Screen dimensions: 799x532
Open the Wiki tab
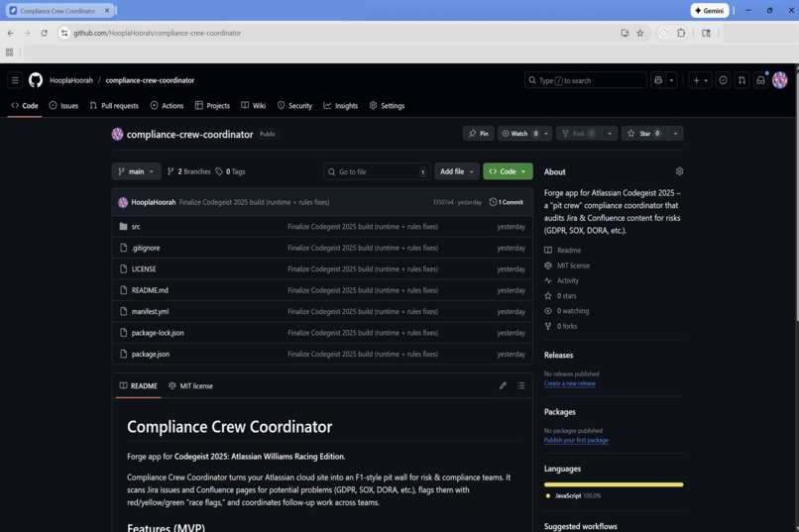click(253, 106)
